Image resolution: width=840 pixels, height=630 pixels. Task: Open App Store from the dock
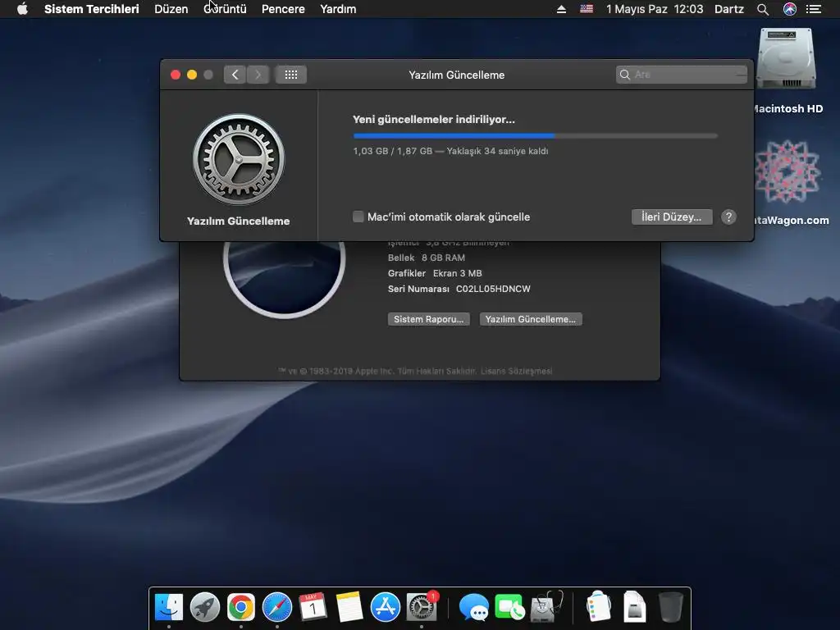pos(386,607)
